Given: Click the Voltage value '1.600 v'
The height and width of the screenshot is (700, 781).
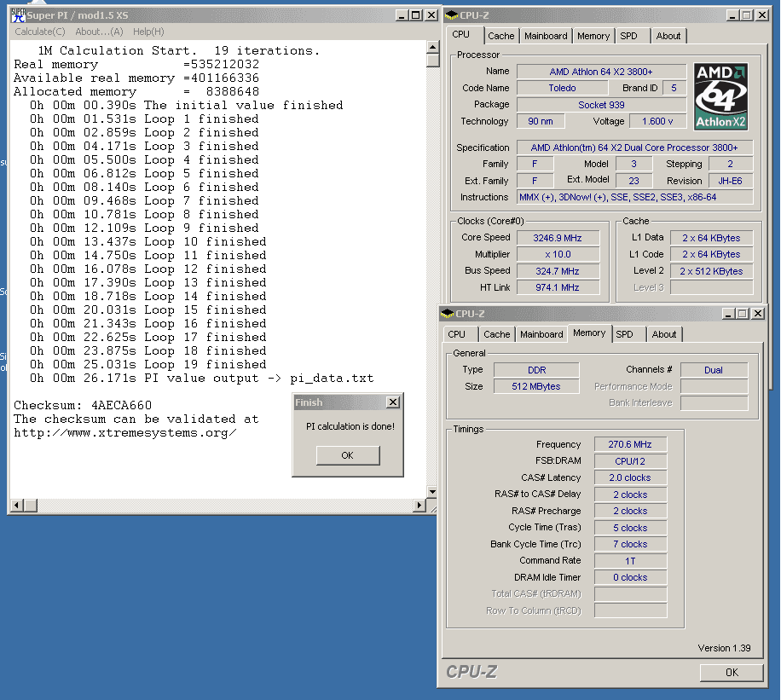Looking at the screenshot, I should [x=657, y=122].
